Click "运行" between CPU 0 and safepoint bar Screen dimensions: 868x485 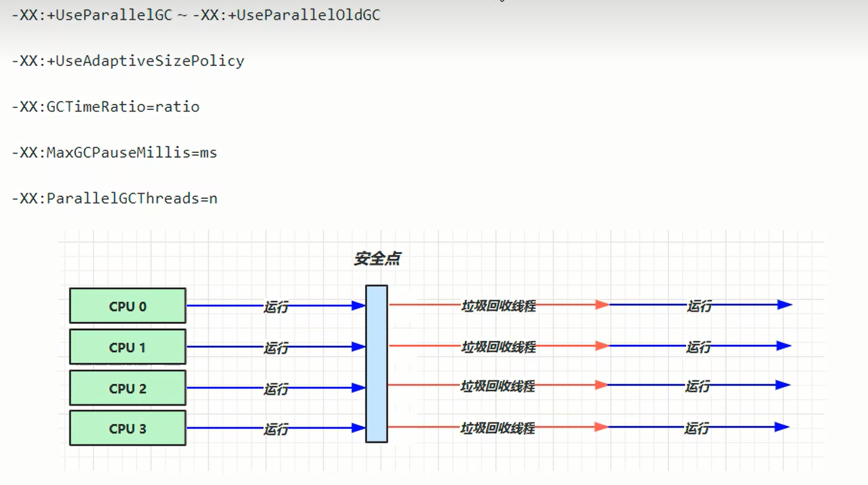pyautogui.click(x=276, y=307)
